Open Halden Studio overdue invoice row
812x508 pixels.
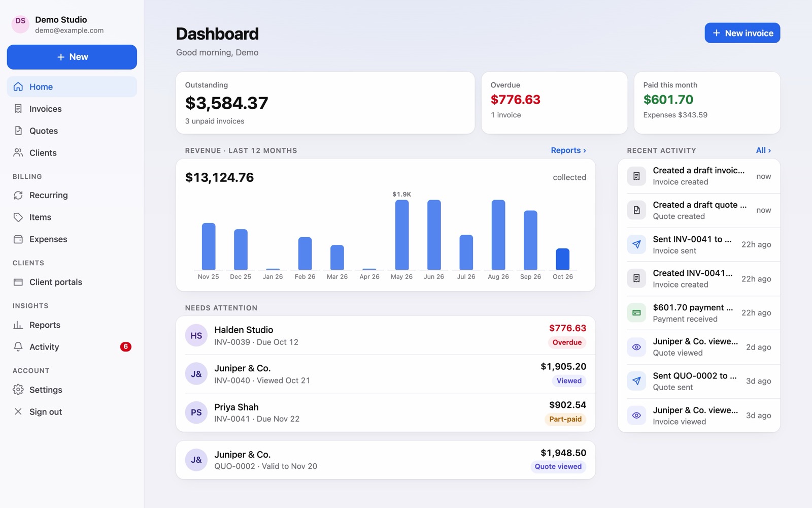pos(386,335)
